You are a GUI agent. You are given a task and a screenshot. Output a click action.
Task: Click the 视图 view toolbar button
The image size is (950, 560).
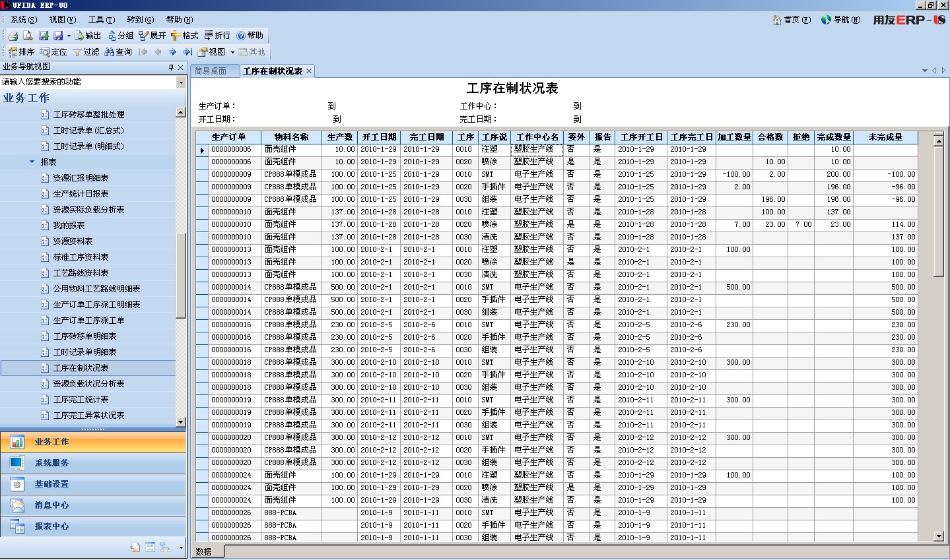click(212, 52)
